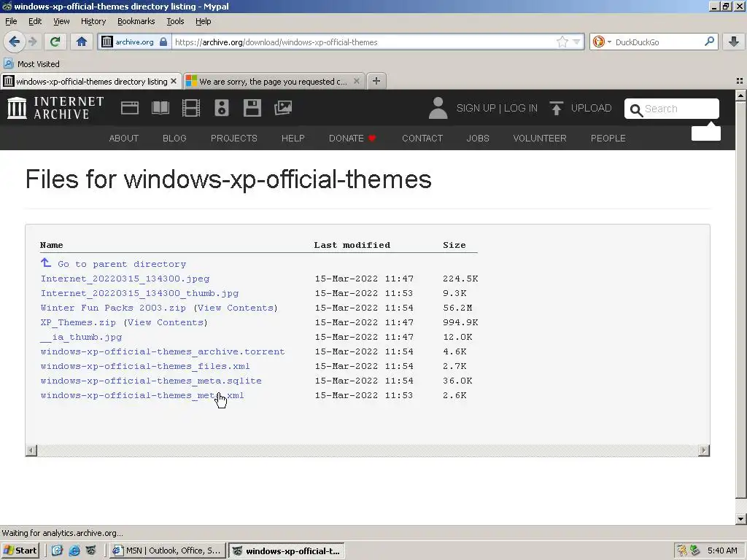This screenshot has width=747, height=560.
Task: Open the Bookmarks menu
Action: click(x=136, y=21)
